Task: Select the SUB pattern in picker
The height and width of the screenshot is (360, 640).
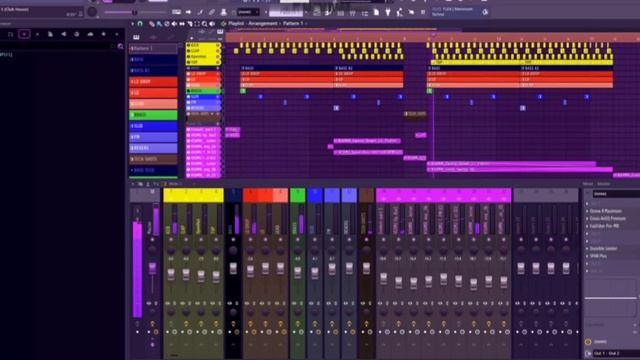Action: (153, 126)
